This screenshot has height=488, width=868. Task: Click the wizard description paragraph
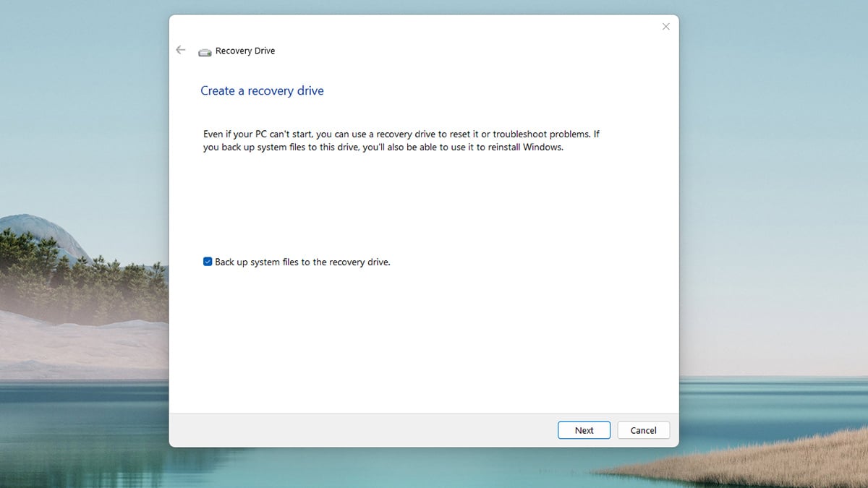pyautogui.click(x=402, y=140)
